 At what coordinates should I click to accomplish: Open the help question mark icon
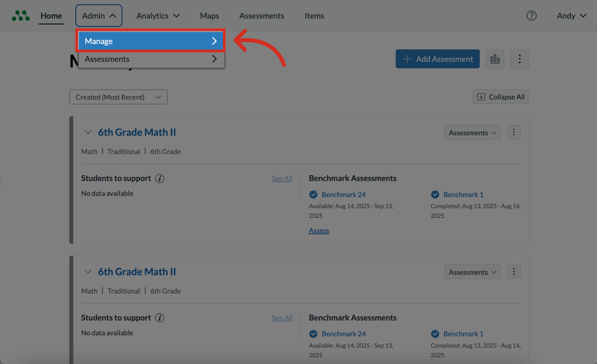[x=532, y=15]
